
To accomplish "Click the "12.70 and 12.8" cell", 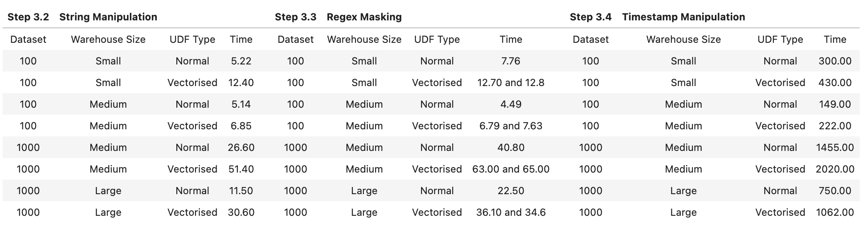I will [x=511, y=83].
